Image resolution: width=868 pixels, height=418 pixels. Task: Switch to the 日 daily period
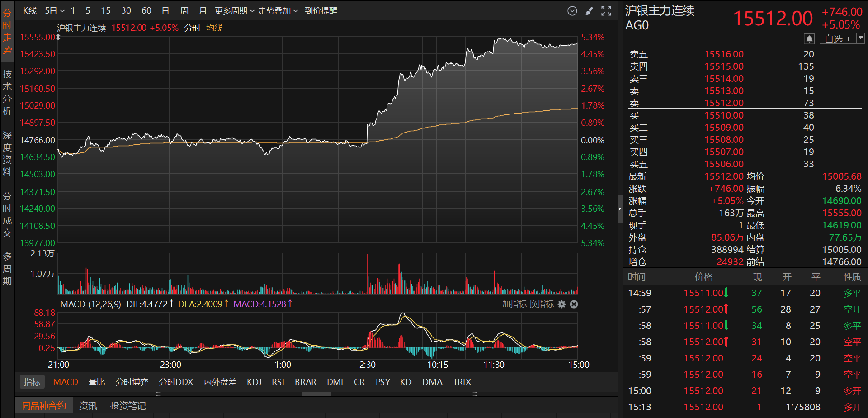coord(165,11)
